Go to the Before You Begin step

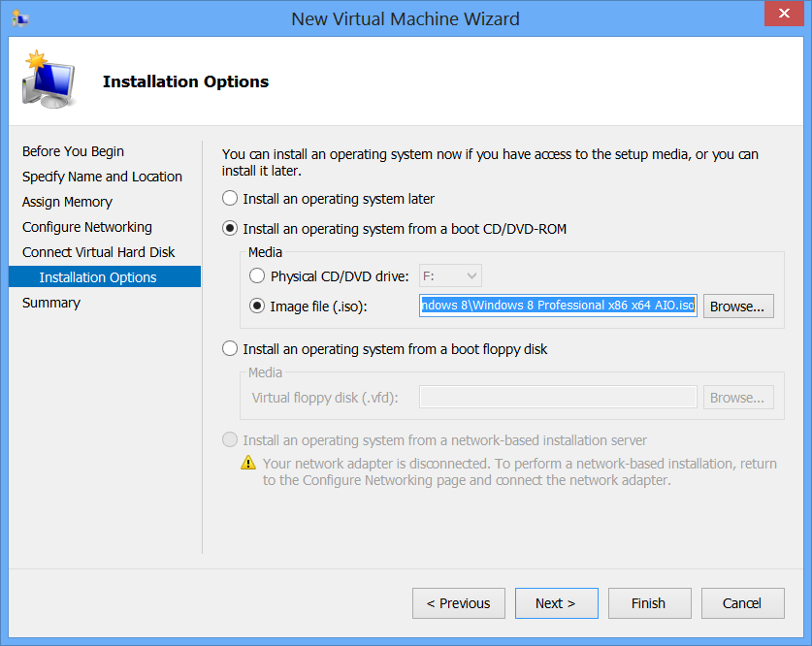73,151
